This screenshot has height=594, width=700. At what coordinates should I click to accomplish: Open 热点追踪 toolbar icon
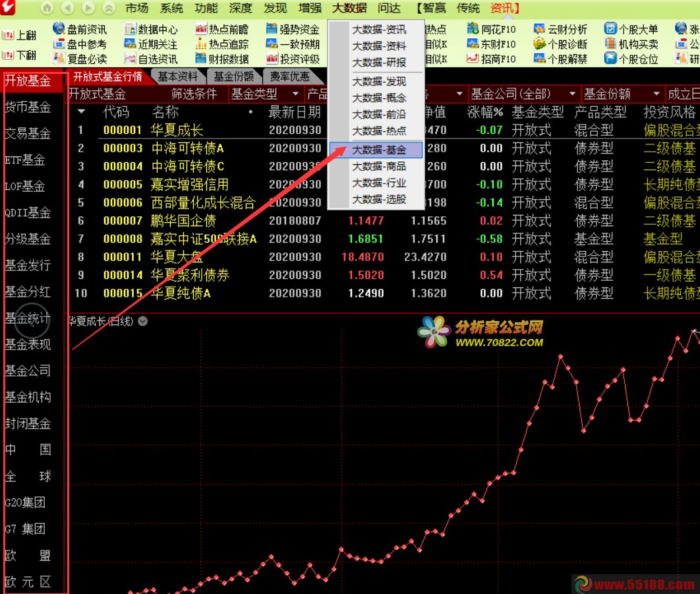[201, 44]
